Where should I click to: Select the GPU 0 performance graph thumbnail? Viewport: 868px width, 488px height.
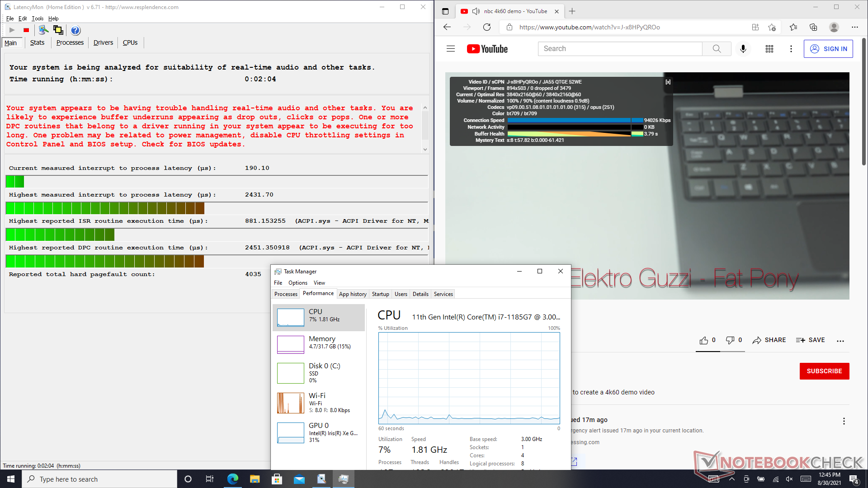point(290,432)
